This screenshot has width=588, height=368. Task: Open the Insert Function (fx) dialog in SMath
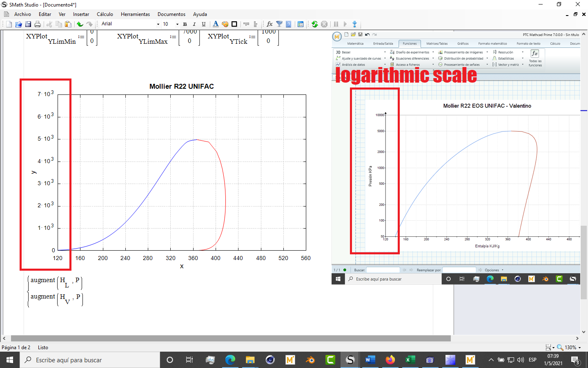(x=269, y=24)
